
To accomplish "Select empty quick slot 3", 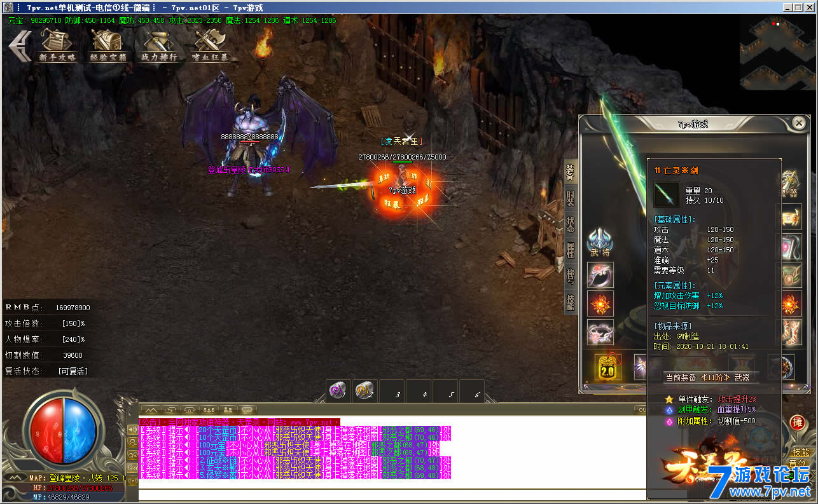I will click(x=392, y=392).
